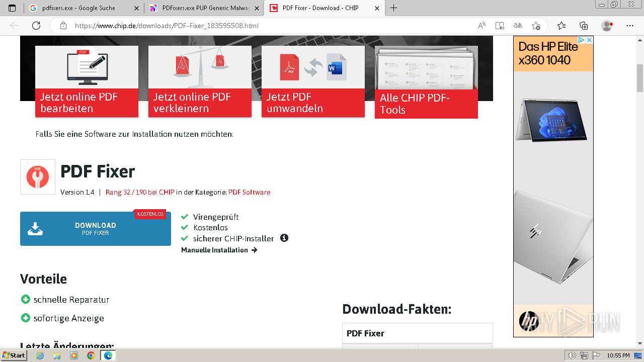Open the Windows Start menu
The image size is (644, 362).
pos(14,355)
